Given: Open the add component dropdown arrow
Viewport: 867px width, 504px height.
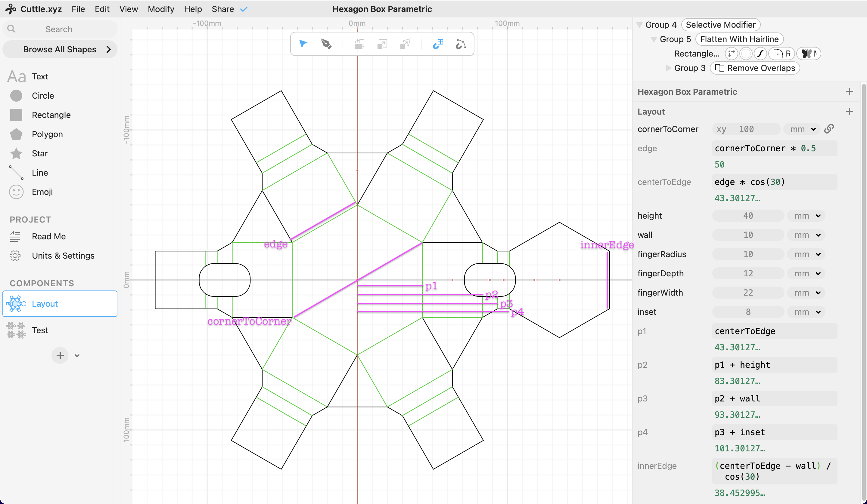Looking at the screenshot, I should pyautogui.click(x=77, y=355).
